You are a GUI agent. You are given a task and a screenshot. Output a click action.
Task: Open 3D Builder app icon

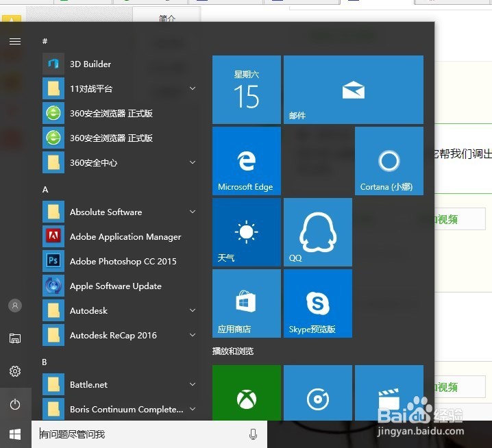[x=53, y=64]
